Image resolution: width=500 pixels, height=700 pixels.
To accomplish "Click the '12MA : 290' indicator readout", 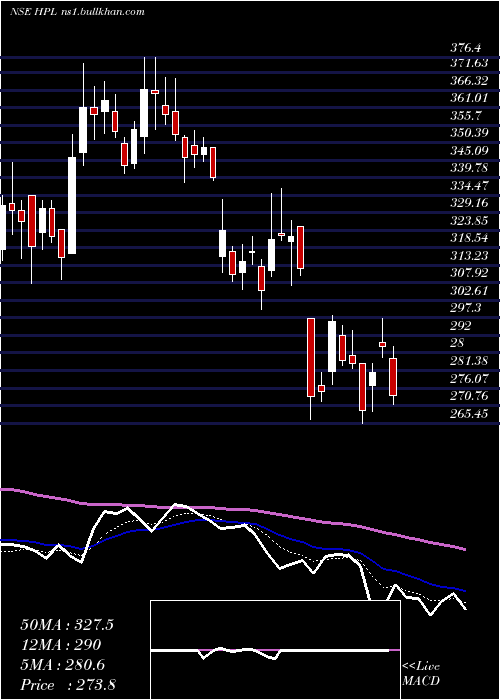I will (61, 645).
